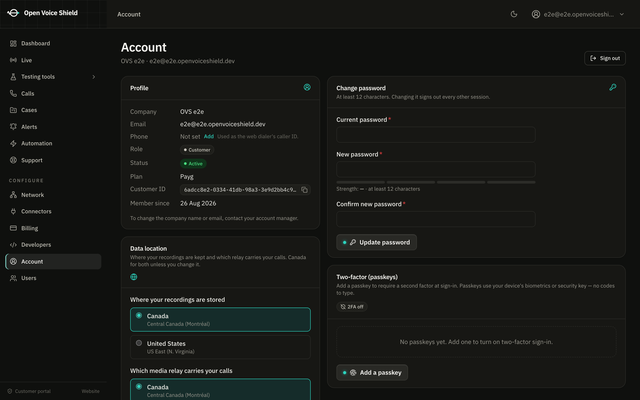Click the Customer portal footer icon
640x400 pixels.
[x=10, y=391]
